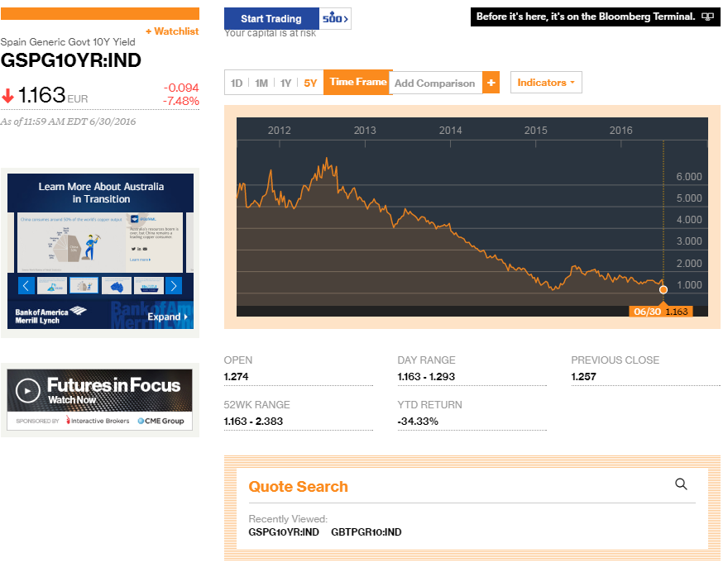728x572 pixels.
Task: Select the 1D chart range
Action: 237,83
